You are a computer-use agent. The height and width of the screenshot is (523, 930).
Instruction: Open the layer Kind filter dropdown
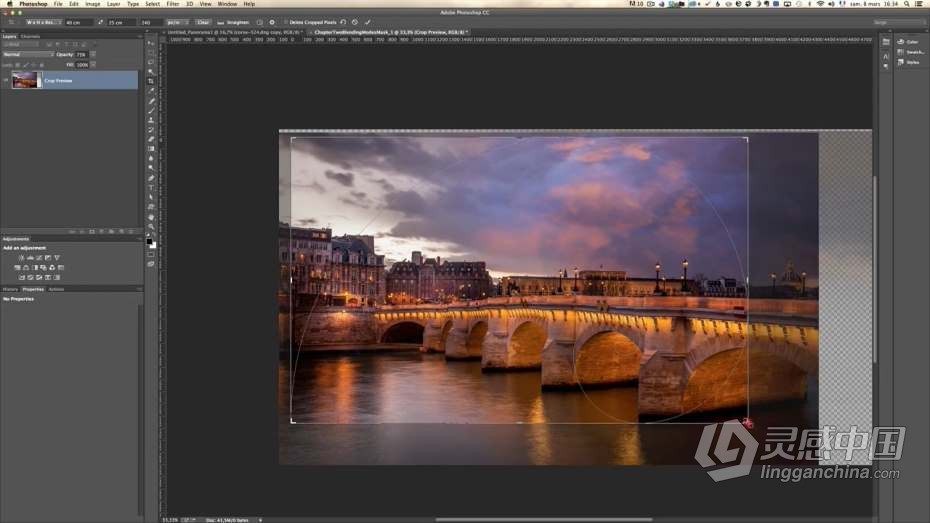21,44
